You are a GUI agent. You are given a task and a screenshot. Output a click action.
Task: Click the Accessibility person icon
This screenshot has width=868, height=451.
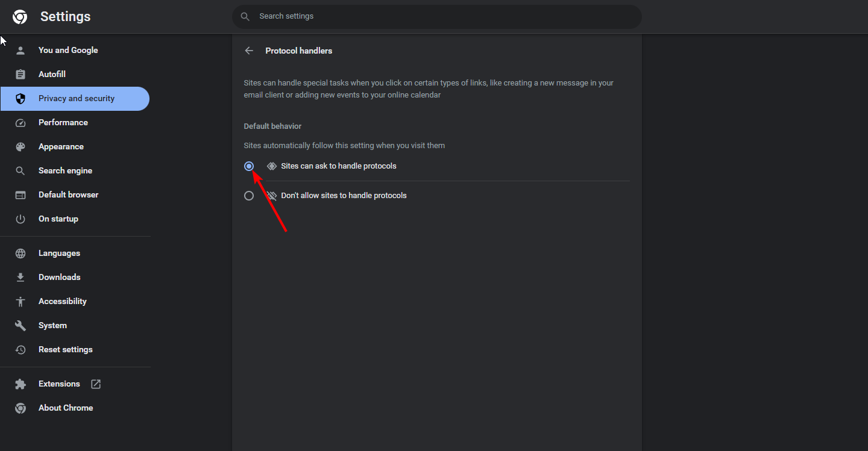coord(20,302)
